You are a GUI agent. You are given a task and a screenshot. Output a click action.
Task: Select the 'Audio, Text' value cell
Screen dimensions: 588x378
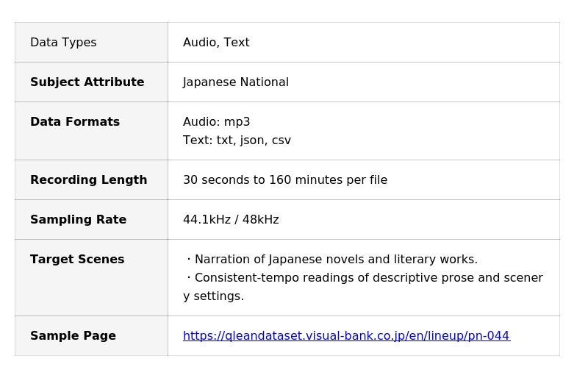click(x=216, y=43)
